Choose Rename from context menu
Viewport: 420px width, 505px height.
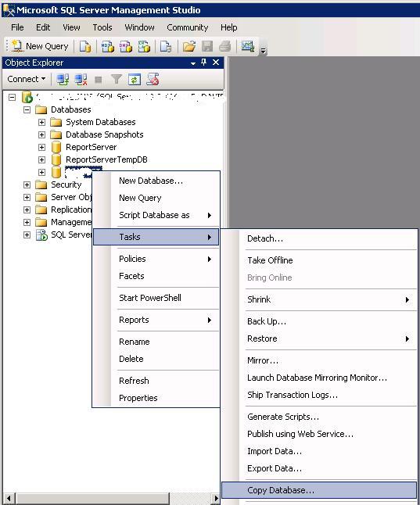156,342
